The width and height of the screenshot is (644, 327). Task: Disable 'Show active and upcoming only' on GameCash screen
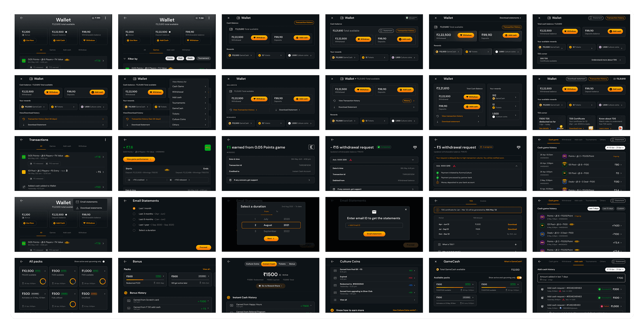click(x=519, y=278)
